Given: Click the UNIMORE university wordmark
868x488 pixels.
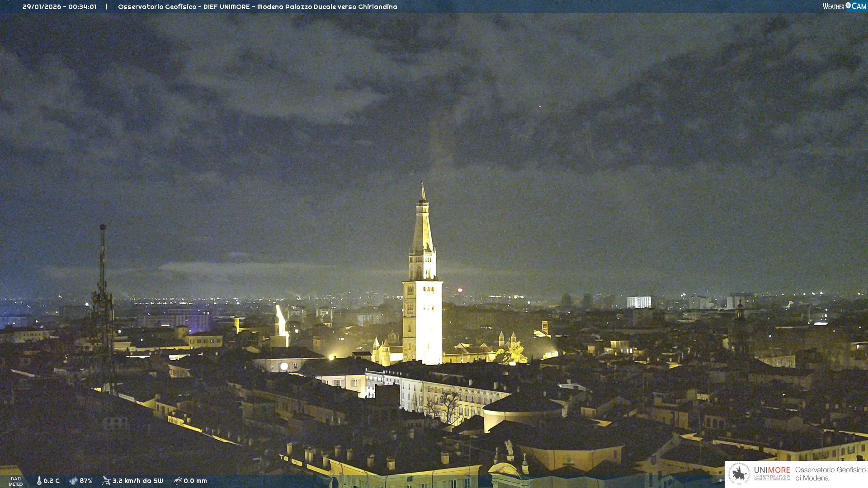Looking at the screenshot, I should tap(772, 470).
